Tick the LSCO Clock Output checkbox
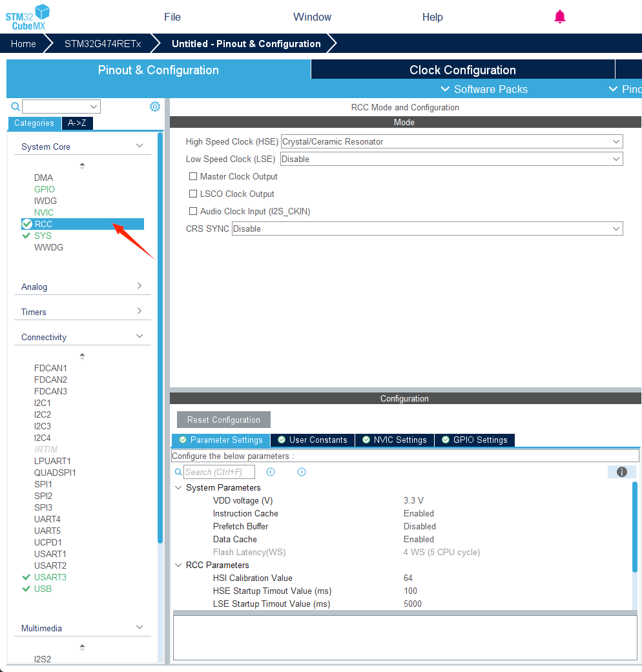 click(193, 194)
